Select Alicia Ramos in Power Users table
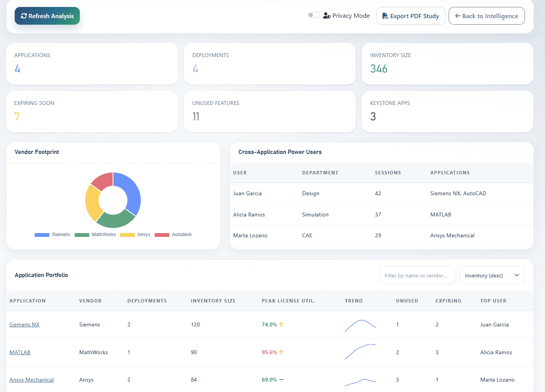This screenshot has width=545, height=392. click(249, 215)
